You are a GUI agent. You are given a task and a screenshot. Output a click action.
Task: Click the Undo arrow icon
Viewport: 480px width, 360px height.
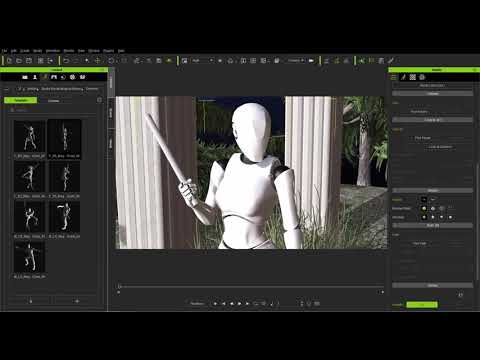pyautogui.click(x=66, y=61)
